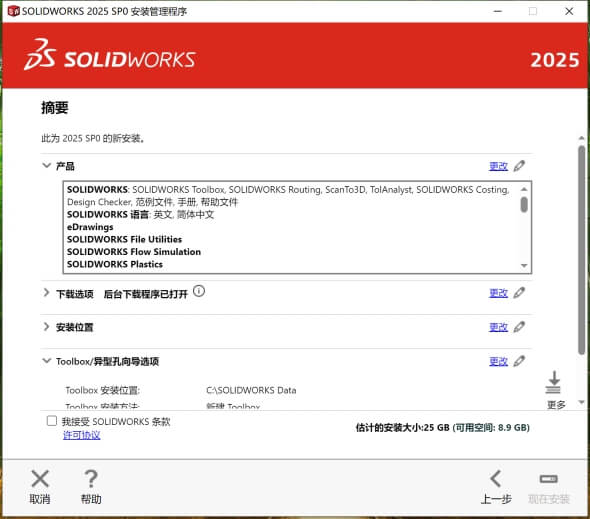Collapse the Toolbox/异型孔向导选项 section
The width and height of the screenshot is (590, 519).
click(46, 361)
